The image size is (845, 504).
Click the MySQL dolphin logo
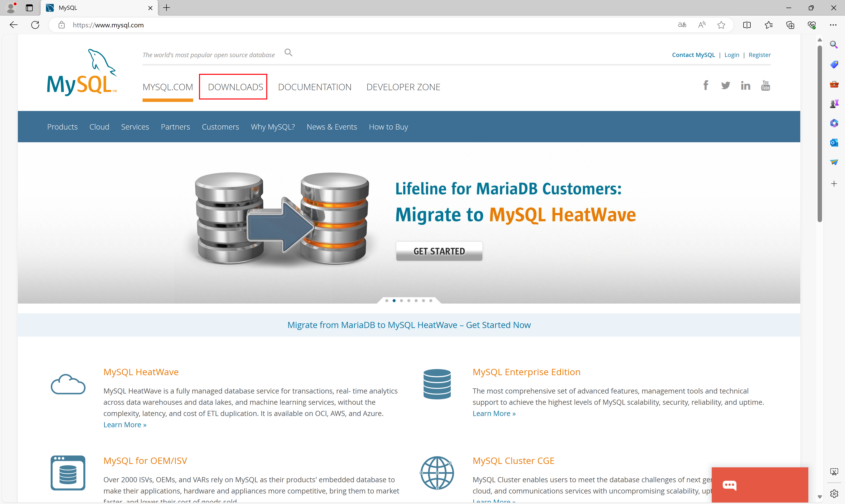click(82, 72)
